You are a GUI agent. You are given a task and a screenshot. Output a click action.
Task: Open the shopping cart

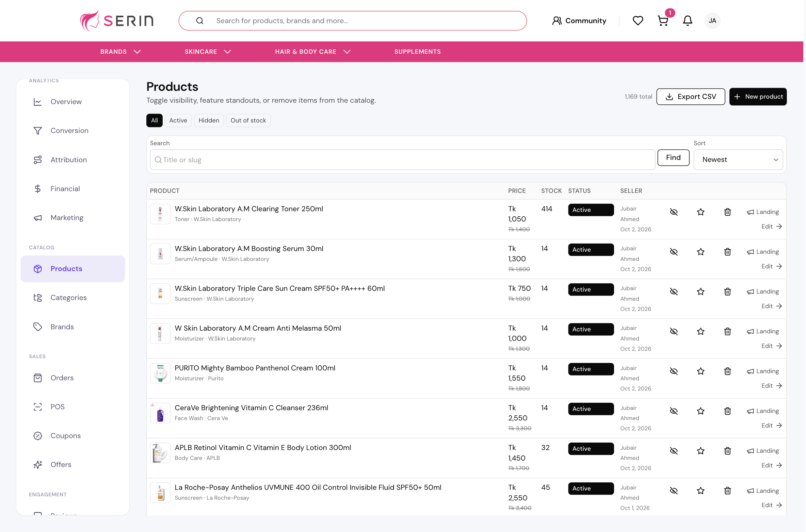[663, 21]
